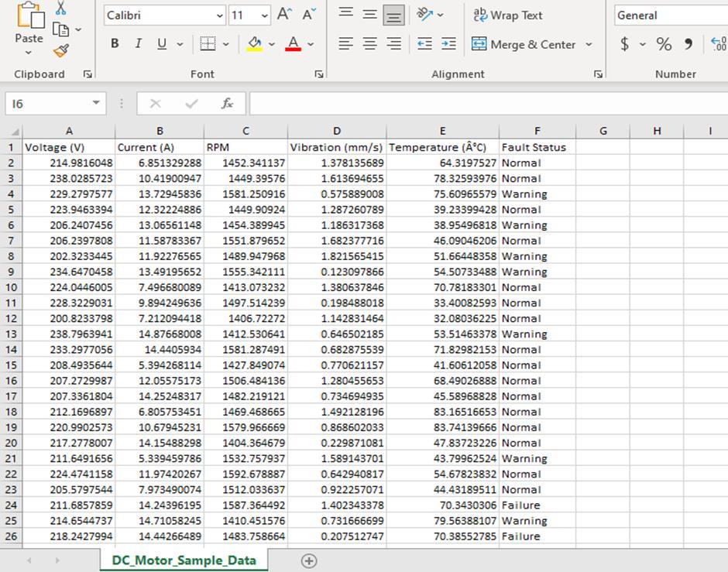
Task: Apply Comma style format
Action: pyautogui.click(x=689, y=44)
